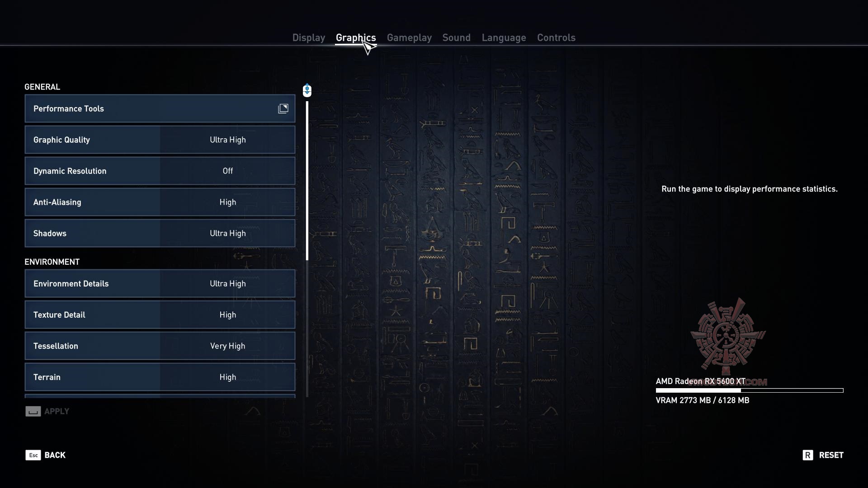The height and width of the screenshot is (488, 868).
Task: Click the APPLY button icon/label
Action: coord(47,411)
